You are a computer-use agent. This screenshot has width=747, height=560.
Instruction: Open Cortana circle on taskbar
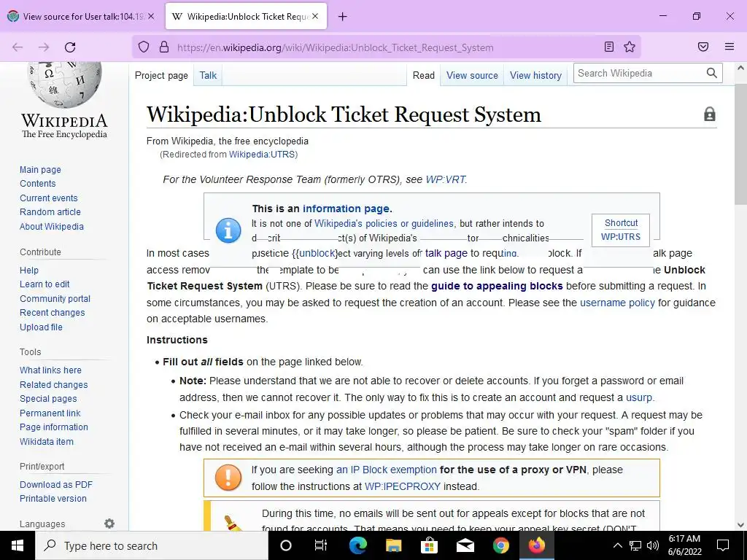pos(286,545)
